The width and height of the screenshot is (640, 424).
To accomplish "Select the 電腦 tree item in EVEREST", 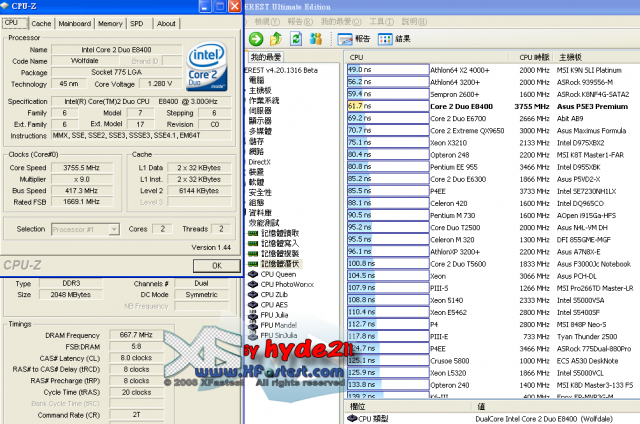I will click(257, 80).
